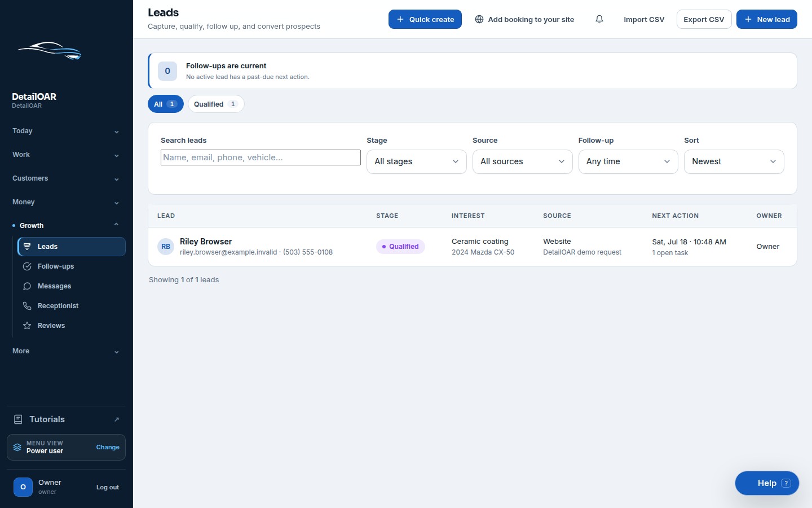Select the Qualified leads tab

click(216, 104)
